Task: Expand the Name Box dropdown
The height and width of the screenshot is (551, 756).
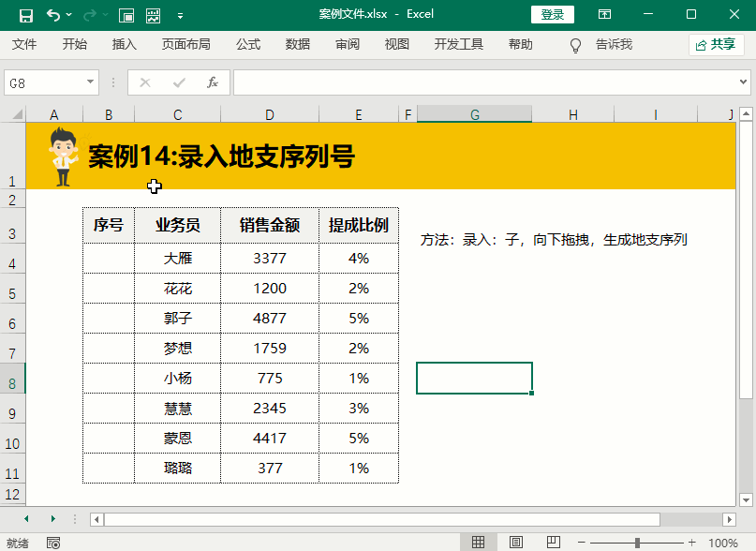Action: coord(91,82)
